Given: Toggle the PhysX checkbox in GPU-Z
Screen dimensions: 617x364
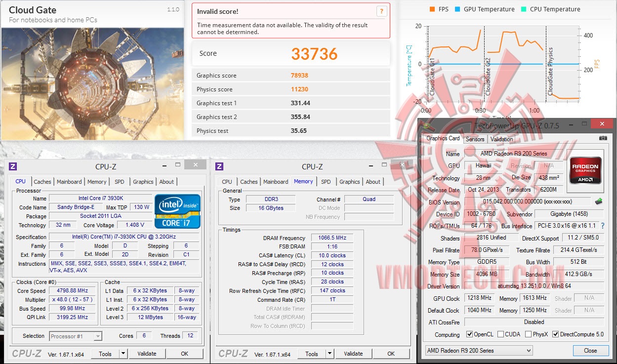Looking at the screenshot, I should (x=529, y=334).
